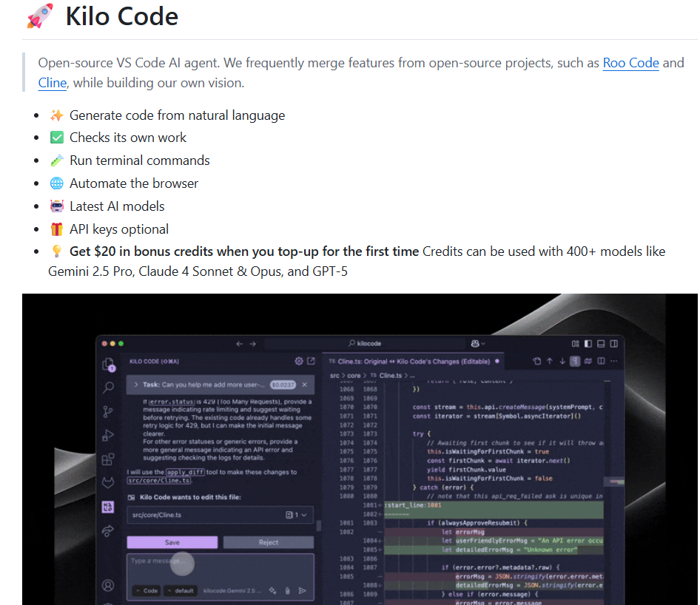Close the current task with X

point(304,385)
